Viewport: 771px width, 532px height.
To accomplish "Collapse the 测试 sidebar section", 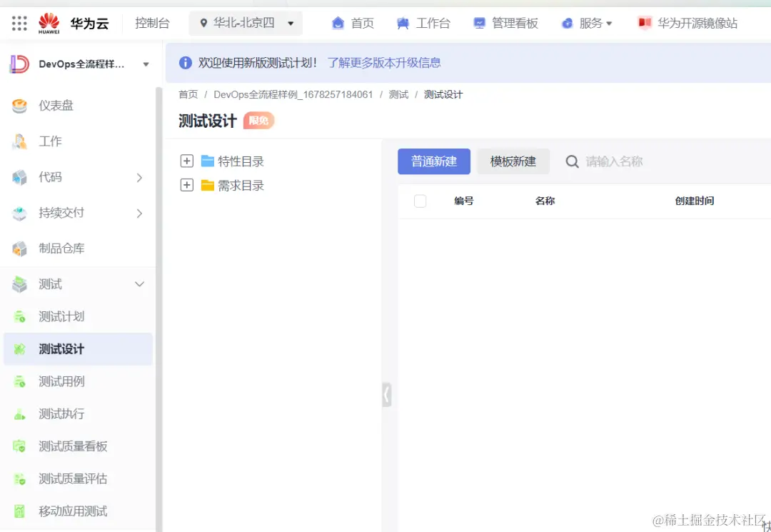I will point(139,284).
